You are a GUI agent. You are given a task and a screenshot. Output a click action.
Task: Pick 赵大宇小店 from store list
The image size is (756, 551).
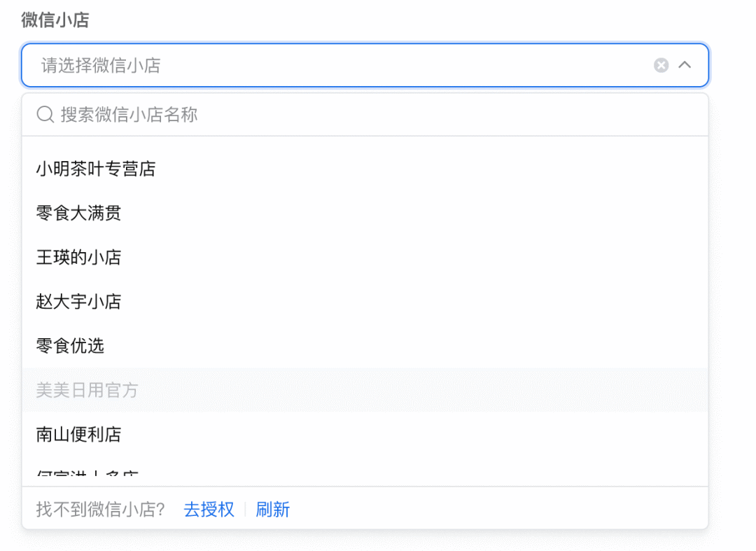pos(78,302)
